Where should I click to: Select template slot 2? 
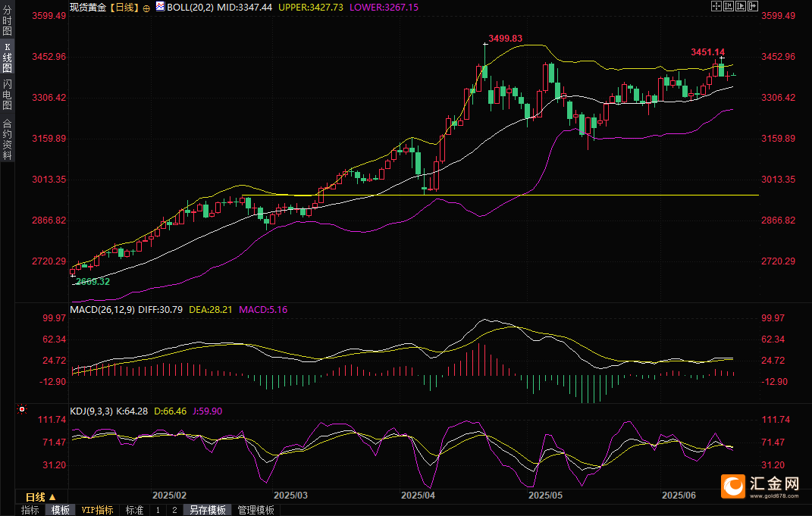[x=174, y=510]
